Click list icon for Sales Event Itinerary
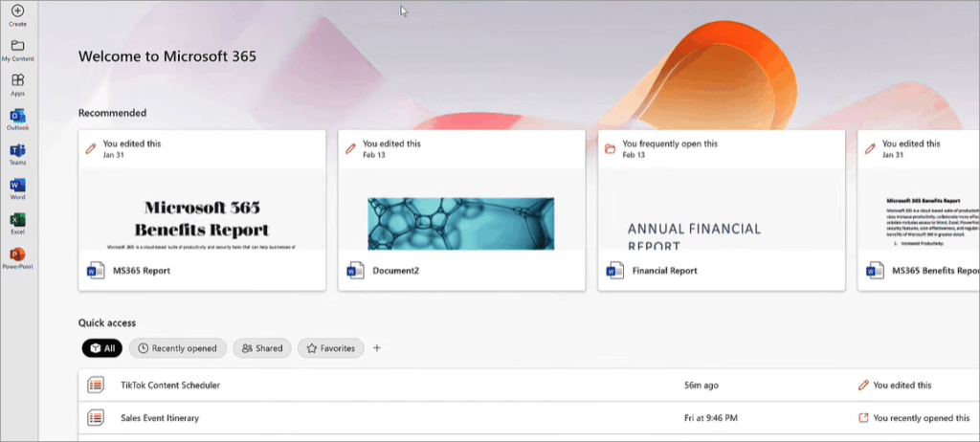980x442 pixels. click(95, 418)
